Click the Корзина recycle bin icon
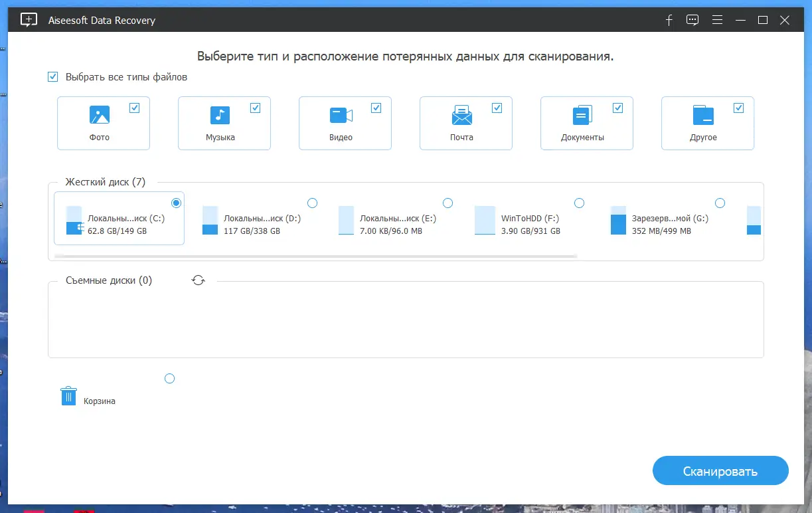The image size is (812, 513). pos(68,396)
